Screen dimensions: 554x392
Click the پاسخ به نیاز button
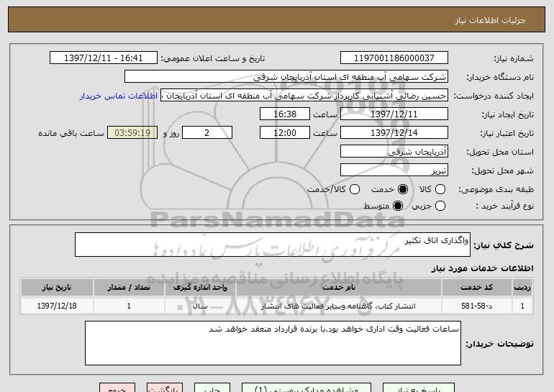(419, 388)
